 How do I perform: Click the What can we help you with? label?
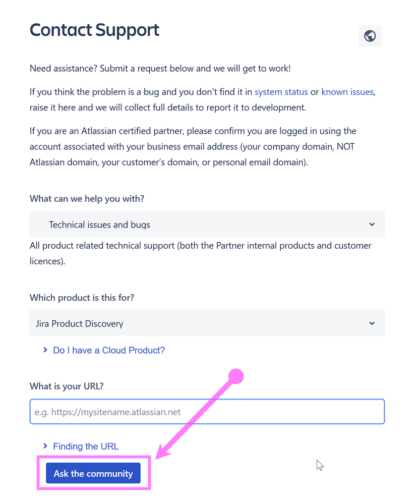coord(87,199)
